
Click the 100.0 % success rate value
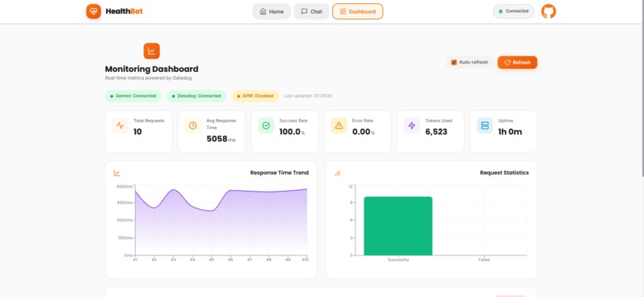(292, 132)
